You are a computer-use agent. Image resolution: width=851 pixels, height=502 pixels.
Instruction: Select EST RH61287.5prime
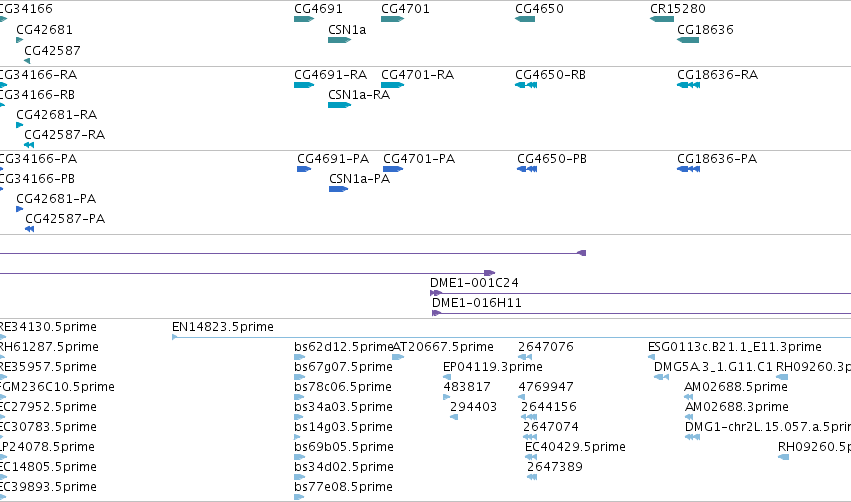(48, 347)
